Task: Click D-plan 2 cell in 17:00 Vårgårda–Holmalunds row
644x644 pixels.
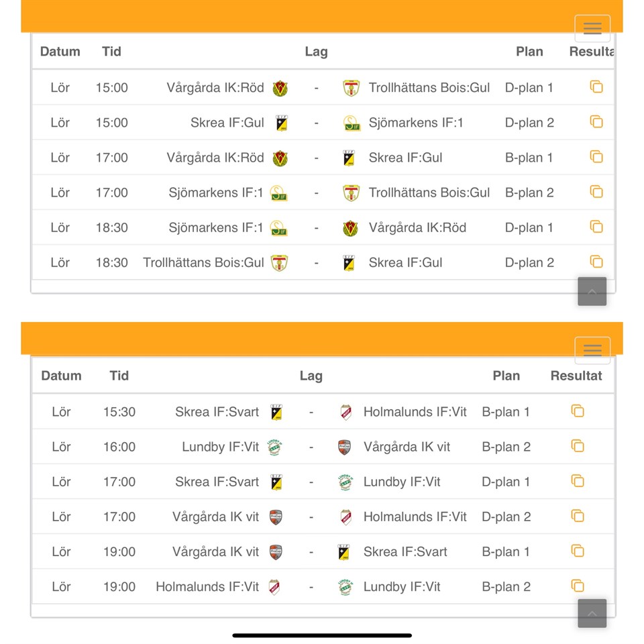Action: pos(506,517)
